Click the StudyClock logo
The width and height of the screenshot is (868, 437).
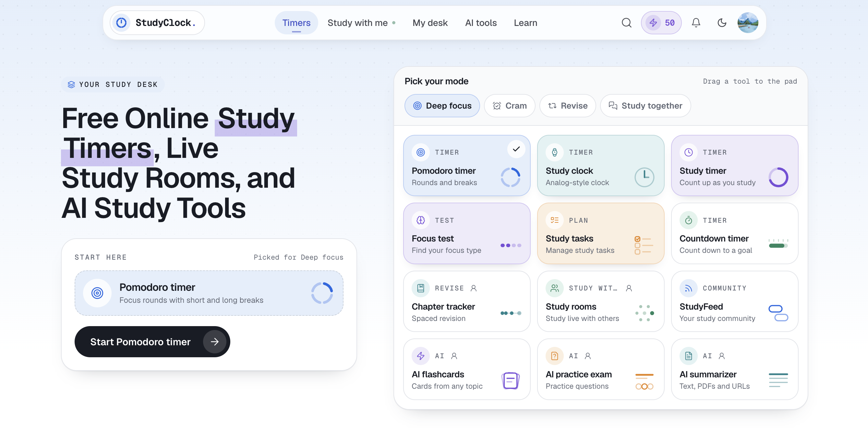(x=157, y=23)
